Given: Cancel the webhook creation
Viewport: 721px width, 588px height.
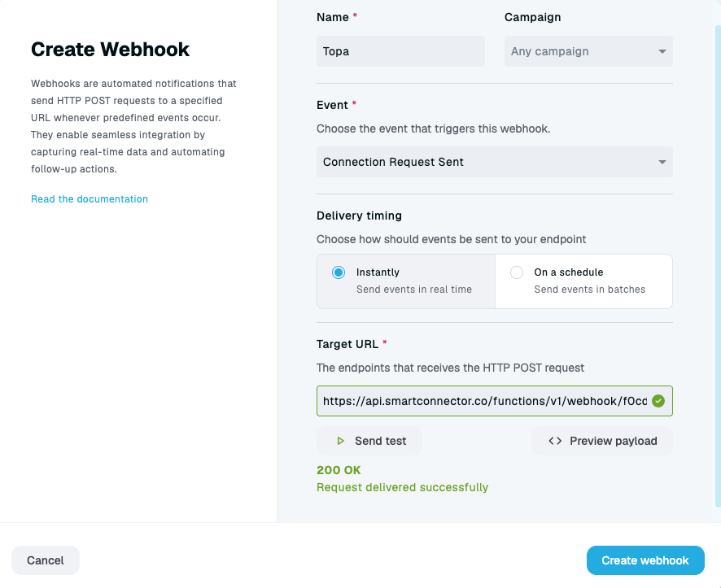Looking at the screenshot, I should point(45,560).
